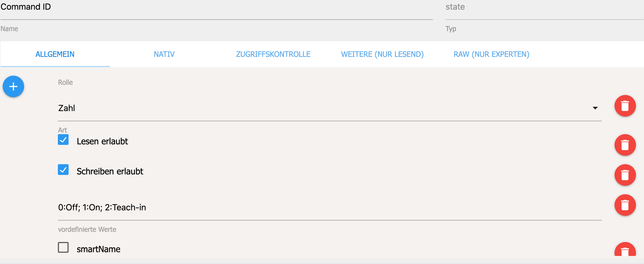Open the ZUGRIFFSKONTROLLE tab
The height and width of the screenshot is (264, 644).
click(x=273, y=54)
